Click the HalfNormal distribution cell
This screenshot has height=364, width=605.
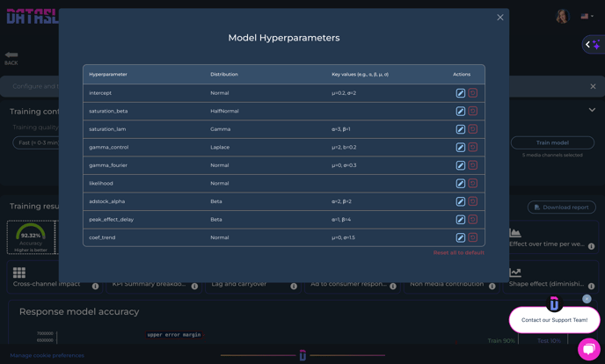point(224,111)
